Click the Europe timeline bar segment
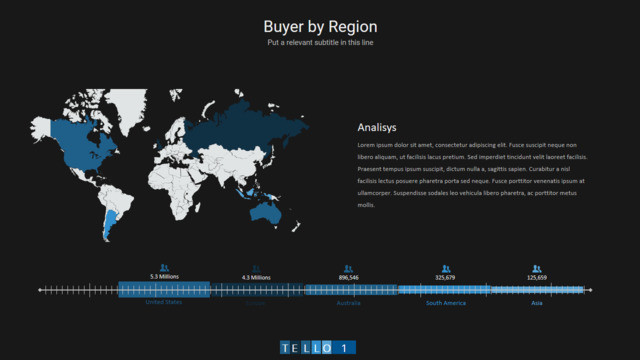 click(x=257, y=289)
